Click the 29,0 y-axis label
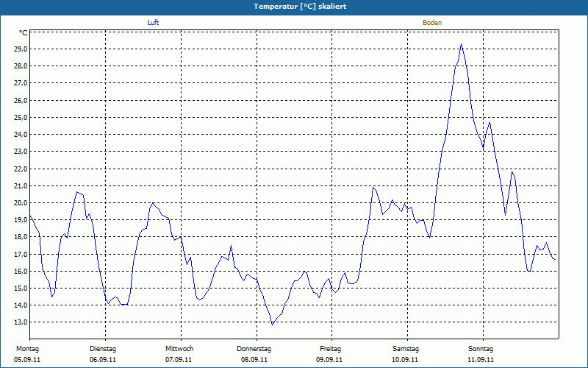This screenshot has height=368, width=588. coord(21,49)
